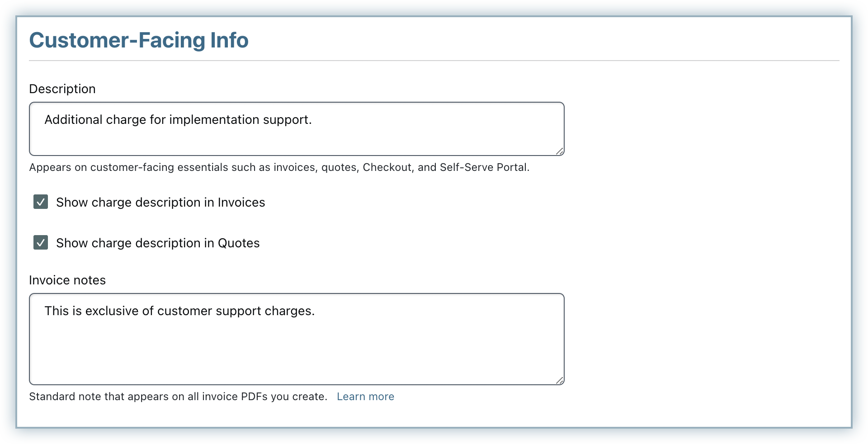
Task: Click the 'Show charge description in Invoices' label
Action: coord(160,203)
